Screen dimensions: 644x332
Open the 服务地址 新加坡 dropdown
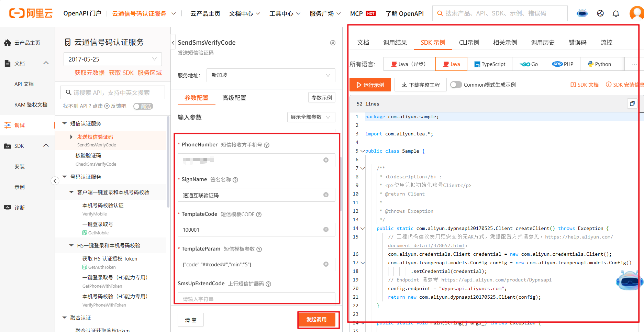271,75
